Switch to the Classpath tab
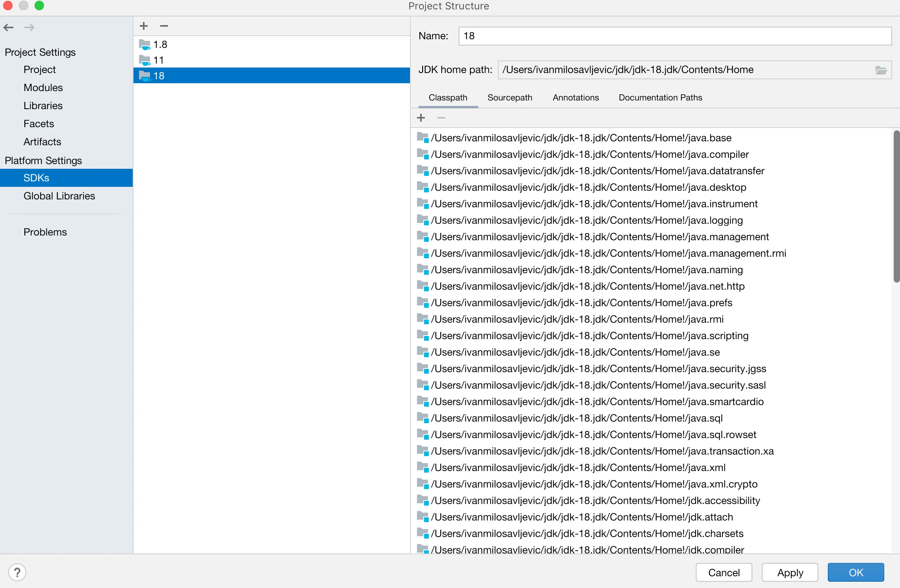This screenshot has width=900, height=588. coord(448,97)
